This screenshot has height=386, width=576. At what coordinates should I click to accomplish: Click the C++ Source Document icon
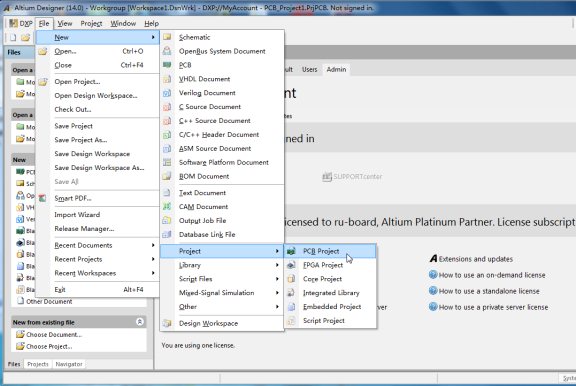point(167,120)
